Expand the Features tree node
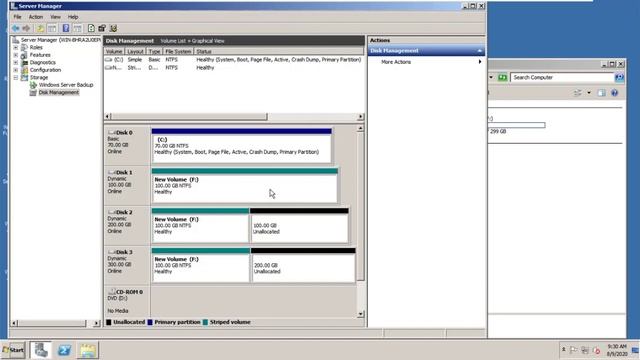The height and width of the screenshot is (360, 640). (16, 55)
